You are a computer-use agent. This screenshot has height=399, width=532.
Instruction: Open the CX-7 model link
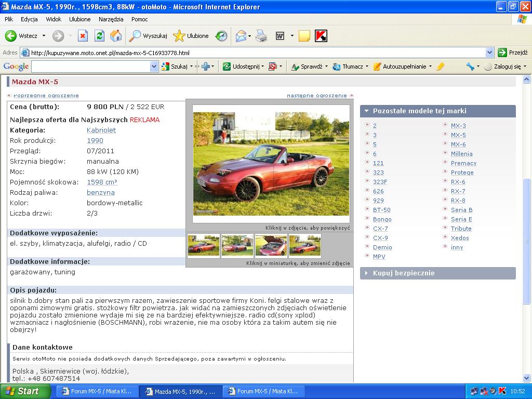(380, 229)
